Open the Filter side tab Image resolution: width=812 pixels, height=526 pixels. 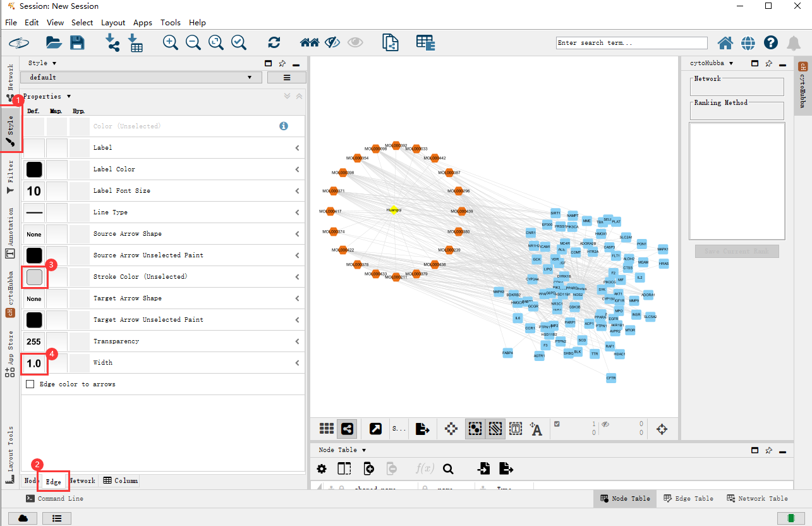10,177
